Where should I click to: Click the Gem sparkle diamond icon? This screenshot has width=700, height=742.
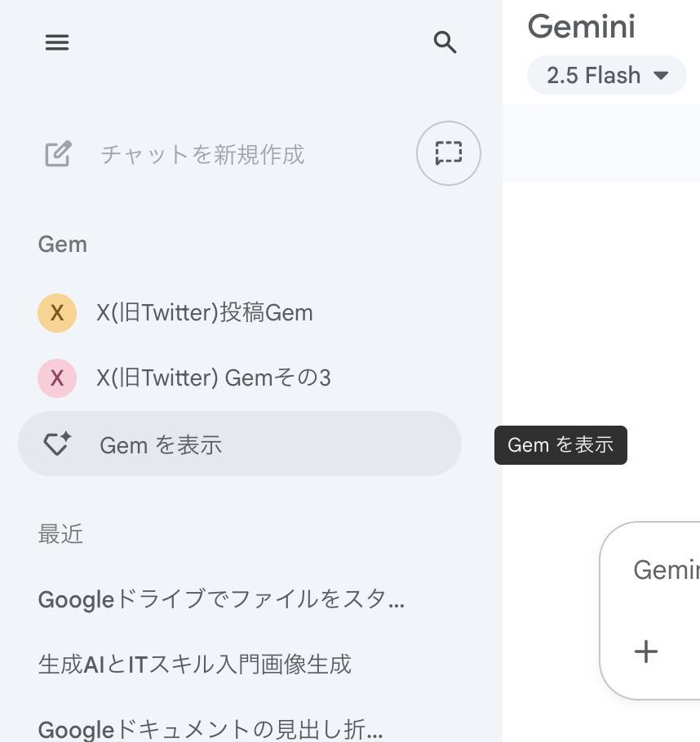click(57, 444)
